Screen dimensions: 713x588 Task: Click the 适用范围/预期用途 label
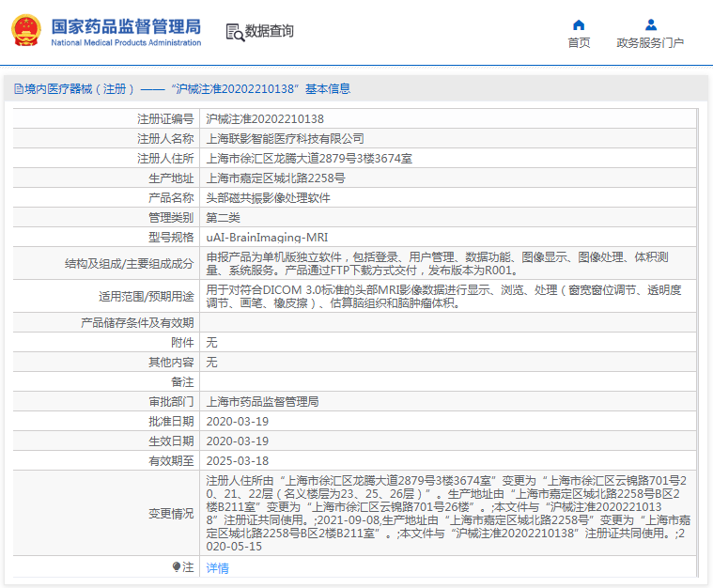point(147,297)
